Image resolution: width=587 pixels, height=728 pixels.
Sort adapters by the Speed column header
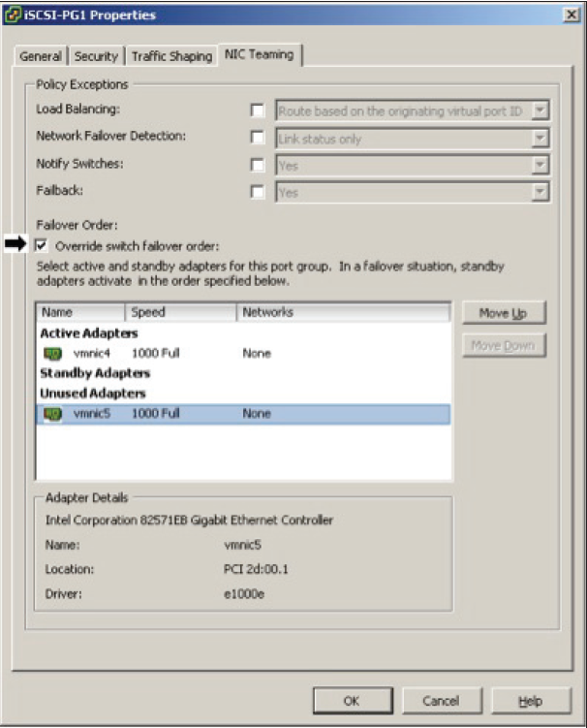click(x=180, y=312)
